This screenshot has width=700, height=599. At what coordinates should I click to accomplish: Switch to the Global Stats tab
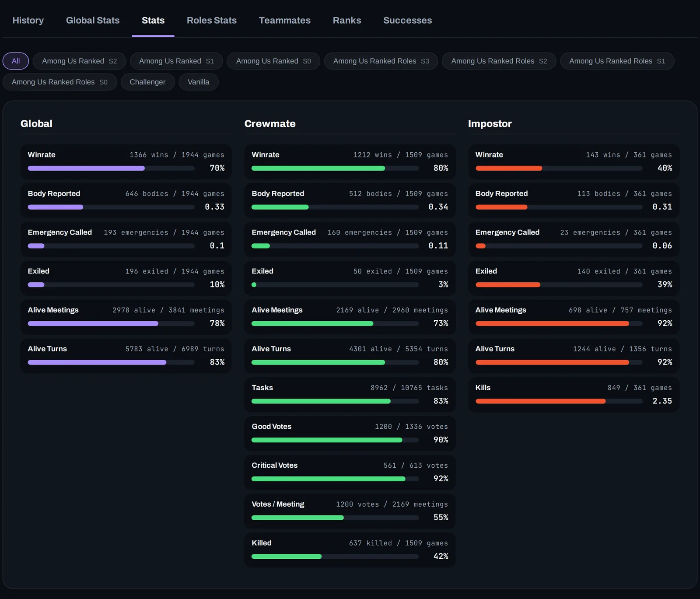pos(93,21)
